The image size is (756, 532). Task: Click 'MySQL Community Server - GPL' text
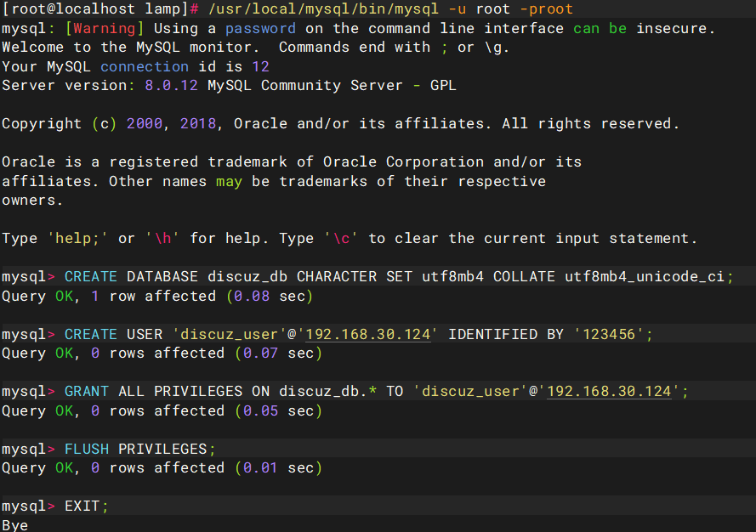click(332, 85)
